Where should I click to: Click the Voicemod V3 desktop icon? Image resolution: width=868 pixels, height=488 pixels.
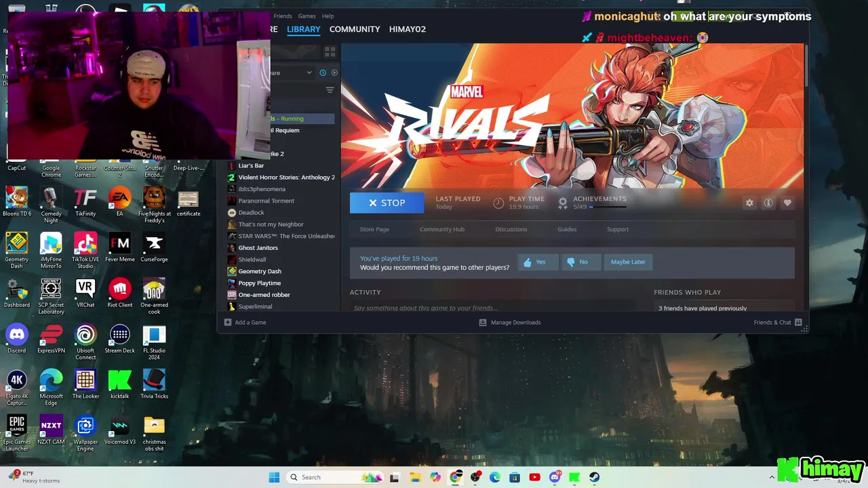click(120, 430)
